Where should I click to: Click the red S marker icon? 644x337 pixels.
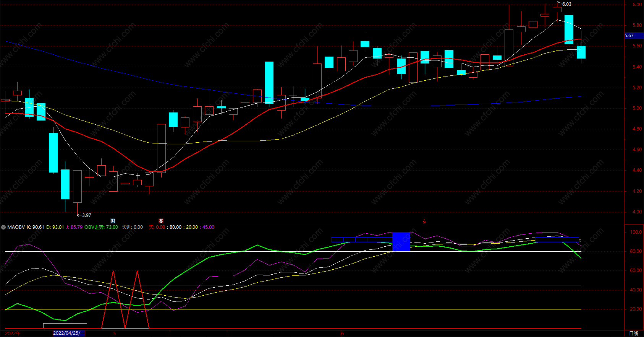click(x=424, y=221)
